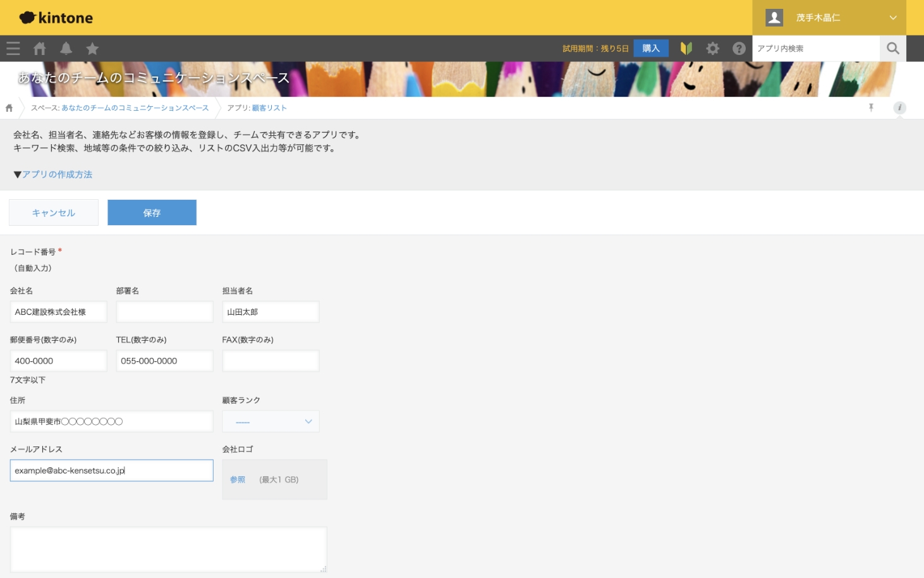Open help question mark icon
Screen dimensions: 924x578
(x=739, y=49)
